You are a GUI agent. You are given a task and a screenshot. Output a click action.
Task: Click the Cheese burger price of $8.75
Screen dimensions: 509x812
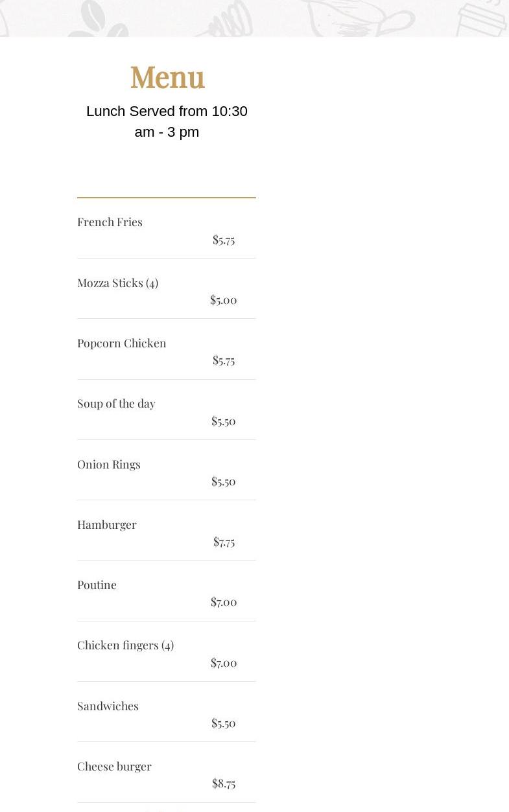224,783
